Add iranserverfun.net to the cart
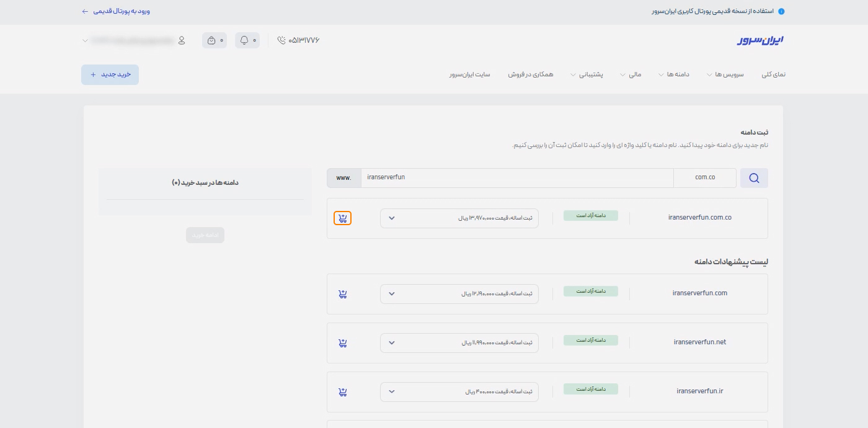 (342, 342)
